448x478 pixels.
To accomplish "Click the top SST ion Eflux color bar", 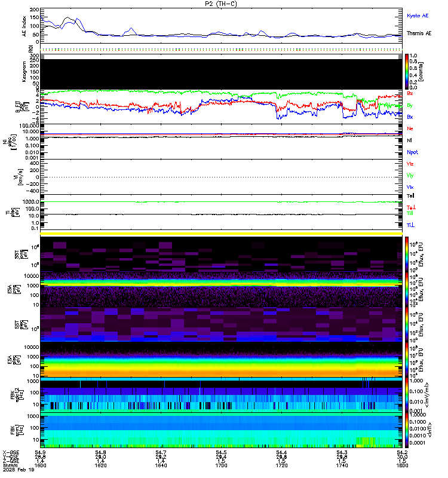I will (x=407, y=254).
